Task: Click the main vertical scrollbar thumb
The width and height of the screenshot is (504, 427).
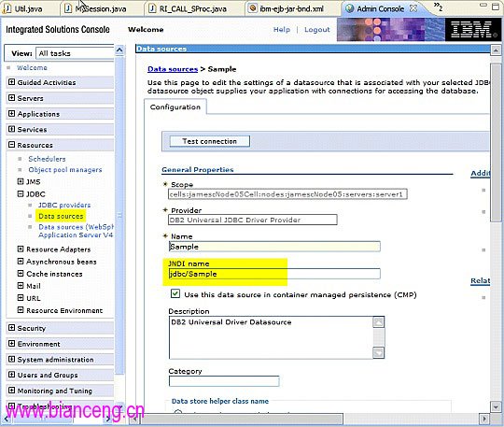Action: [x=496, y=142]
